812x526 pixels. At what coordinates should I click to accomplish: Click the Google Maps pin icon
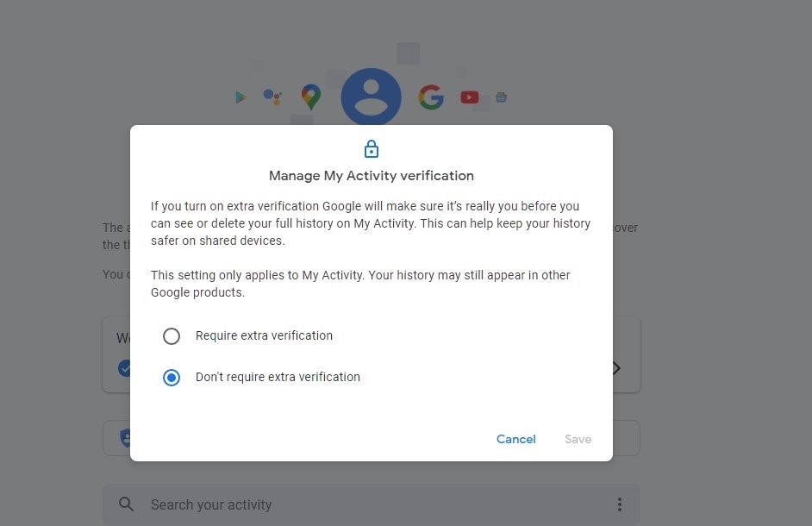[x=310, y=97]
